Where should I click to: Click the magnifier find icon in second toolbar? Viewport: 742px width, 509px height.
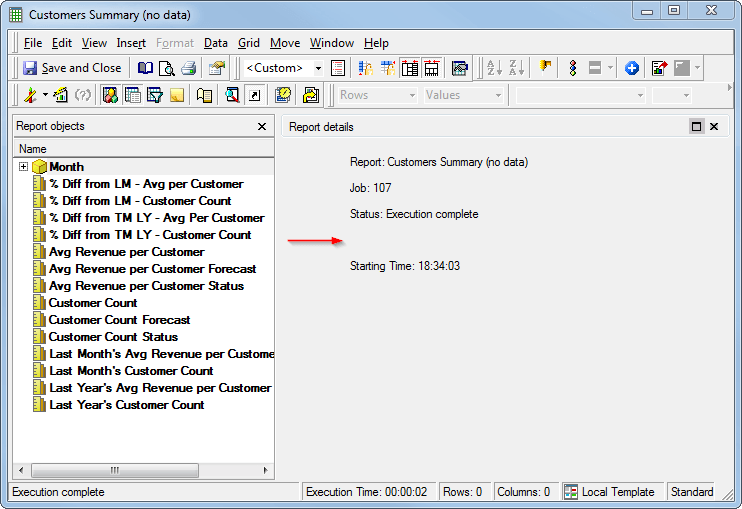[x=232, y=95]
